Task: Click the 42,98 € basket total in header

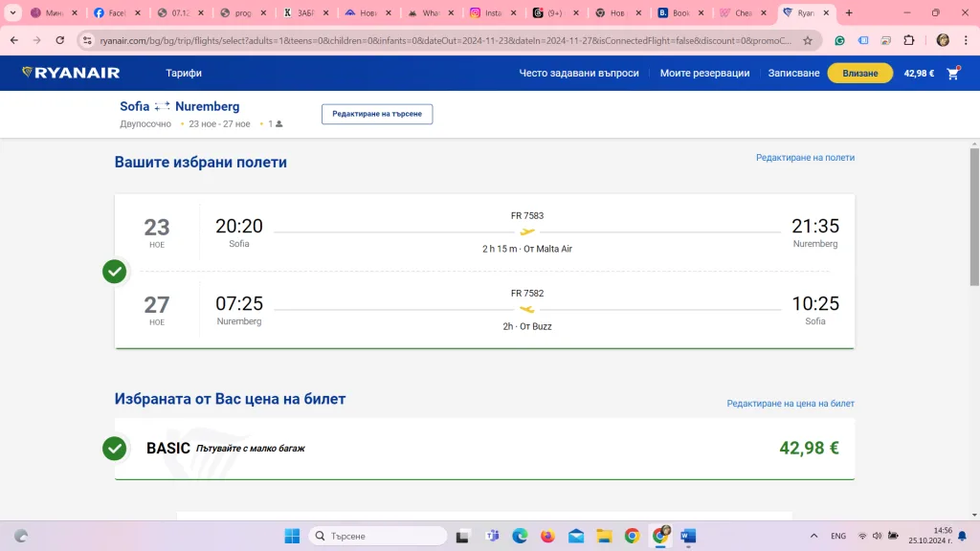Action: tap(919, 73)
